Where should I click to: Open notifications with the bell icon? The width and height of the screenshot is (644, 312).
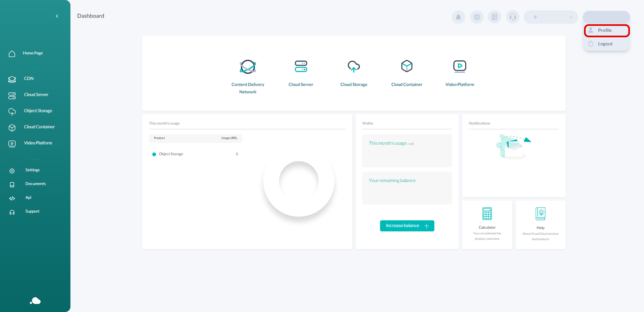459,17
